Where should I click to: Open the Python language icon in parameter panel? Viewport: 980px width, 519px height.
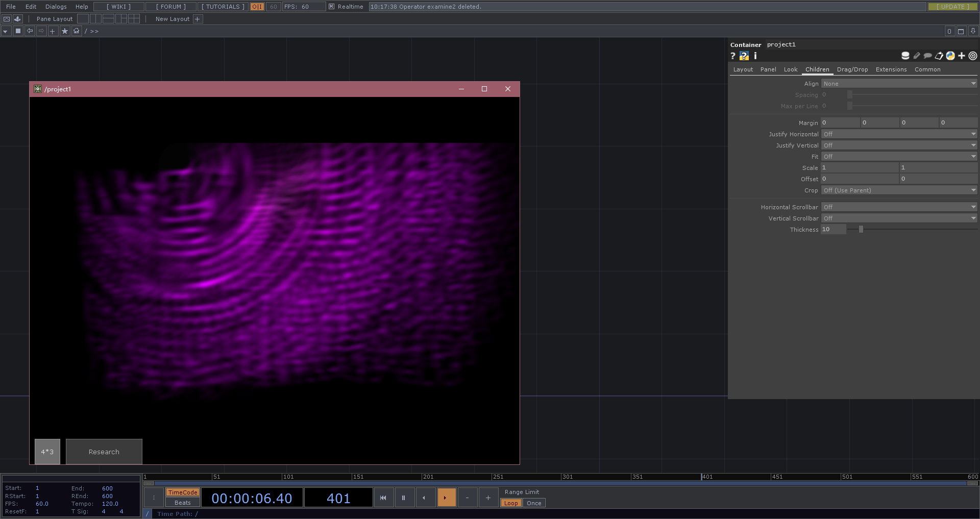point(950,56)
